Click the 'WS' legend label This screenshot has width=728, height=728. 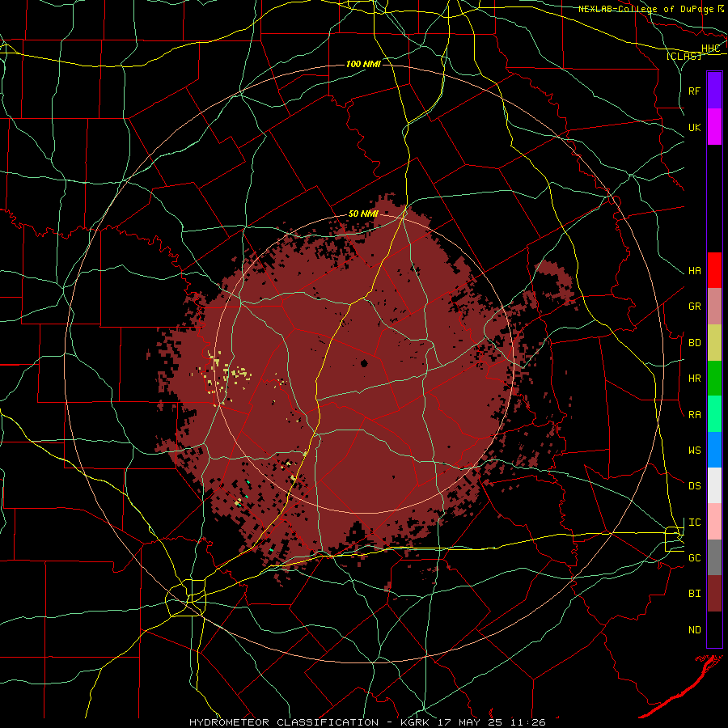pyautogui.click(x=694, y=451)
